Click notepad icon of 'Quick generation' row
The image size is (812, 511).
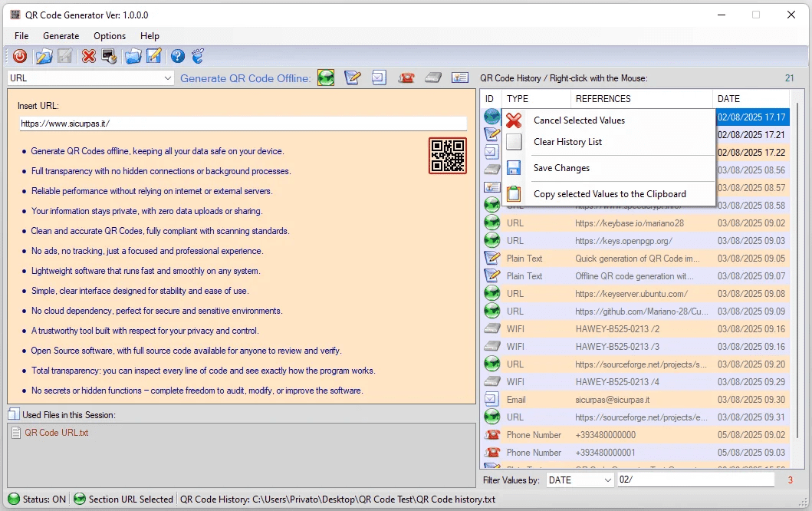click(x=491, y=258)
